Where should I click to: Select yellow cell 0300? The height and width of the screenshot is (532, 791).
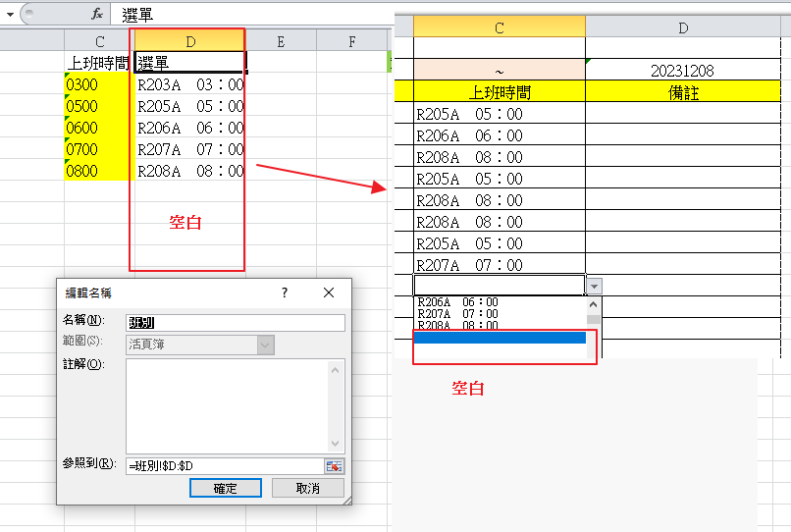pyautogui.click(x=99, y=84)
